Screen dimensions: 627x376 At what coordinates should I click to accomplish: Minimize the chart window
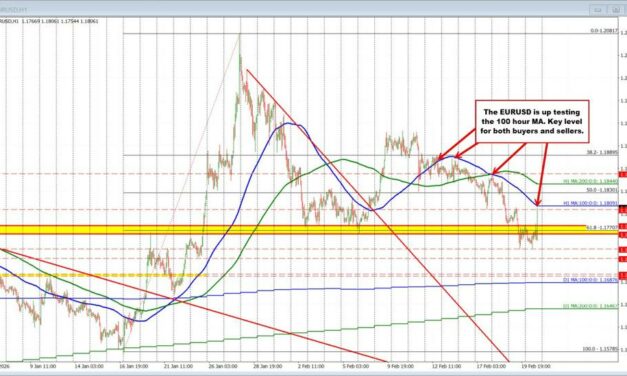598,10
